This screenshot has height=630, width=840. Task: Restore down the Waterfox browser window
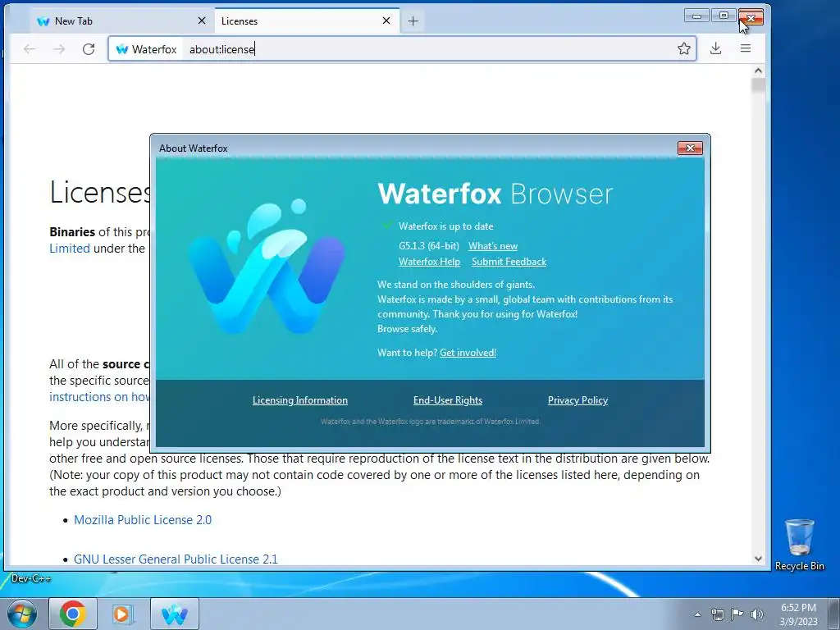[724, 16]
